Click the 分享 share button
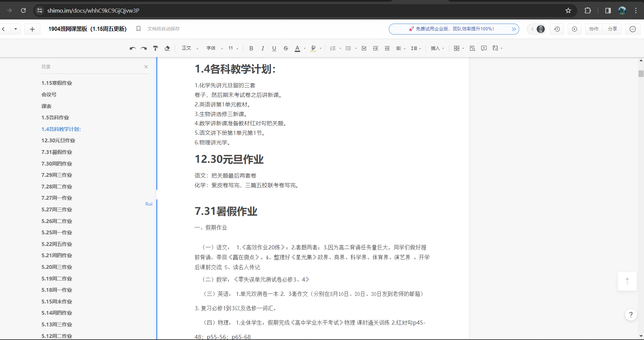The image size is (644, 340). pos(612,29)
